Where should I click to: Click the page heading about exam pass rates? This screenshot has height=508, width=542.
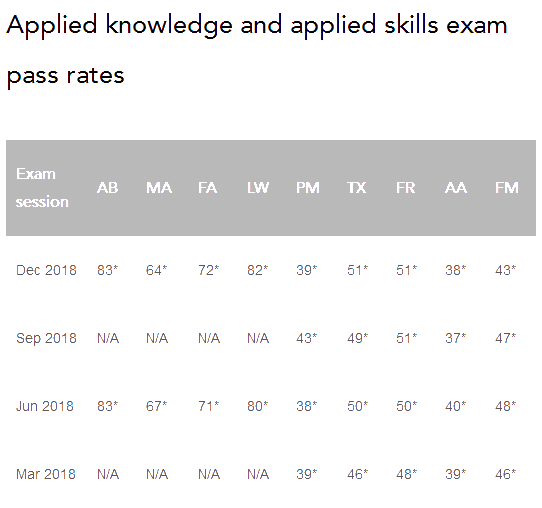click(257, 50)
